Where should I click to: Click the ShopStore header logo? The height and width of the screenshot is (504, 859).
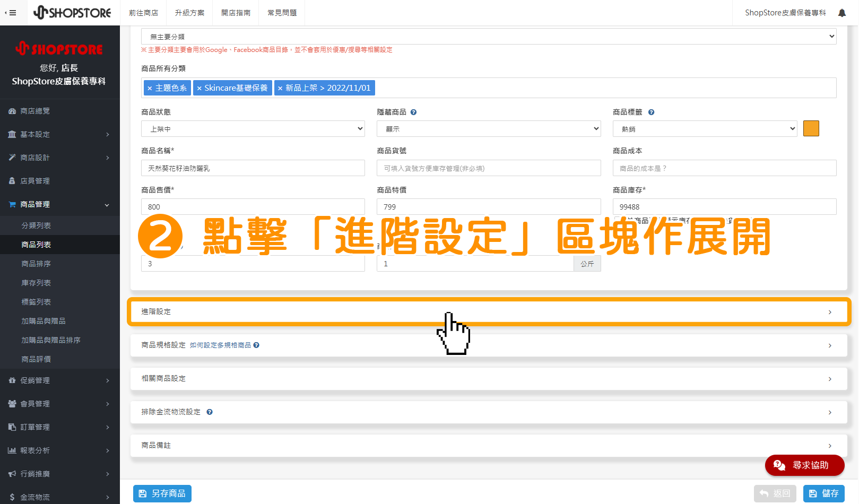point(72,12)
